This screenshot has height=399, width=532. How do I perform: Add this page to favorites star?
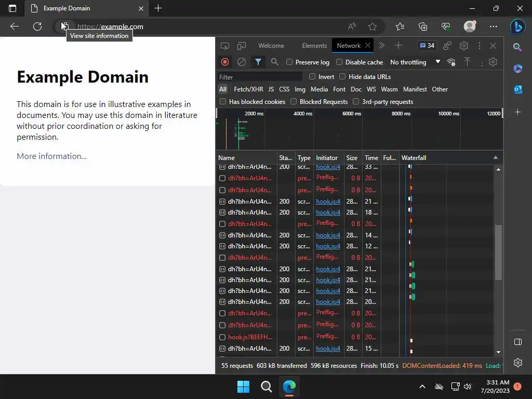point(373,26)
